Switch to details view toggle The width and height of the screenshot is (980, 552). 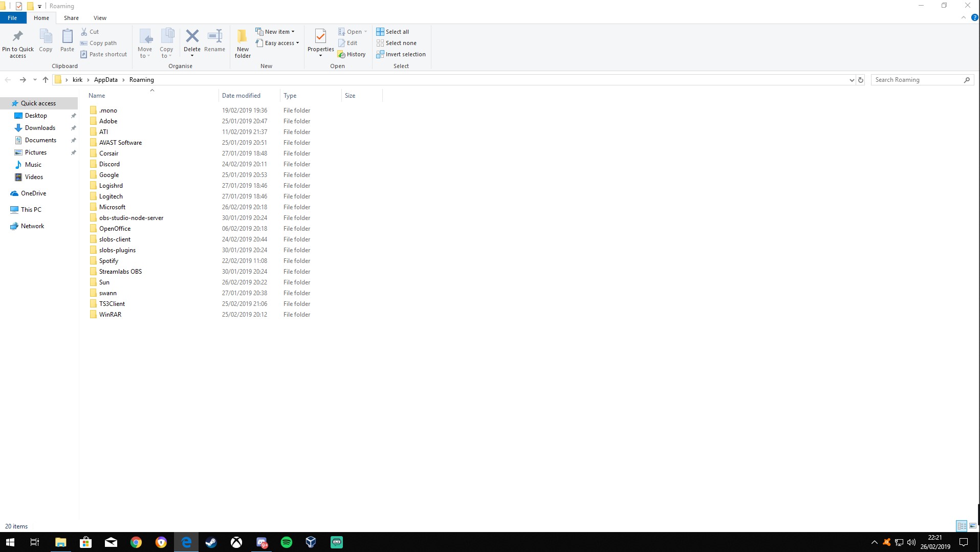pos(962,526)
